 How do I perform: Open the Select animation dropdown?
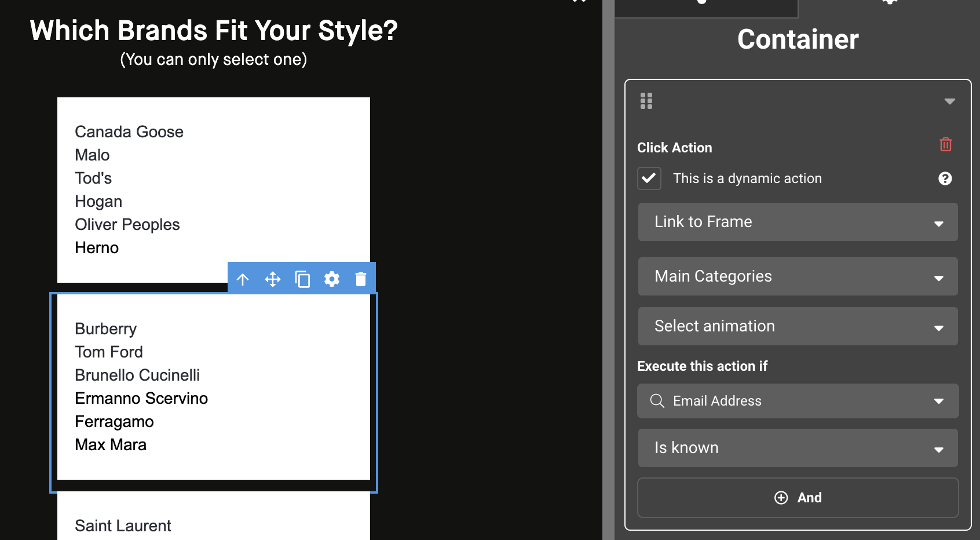pyautogui.click(x=798, y=326)
